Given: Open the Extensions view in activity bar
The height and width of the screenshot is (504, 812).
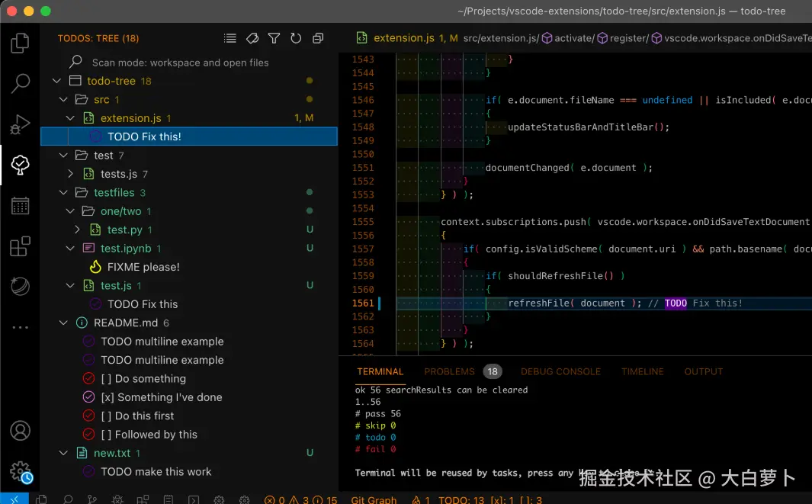Looking at the screenshot, I should click(20, 246).
